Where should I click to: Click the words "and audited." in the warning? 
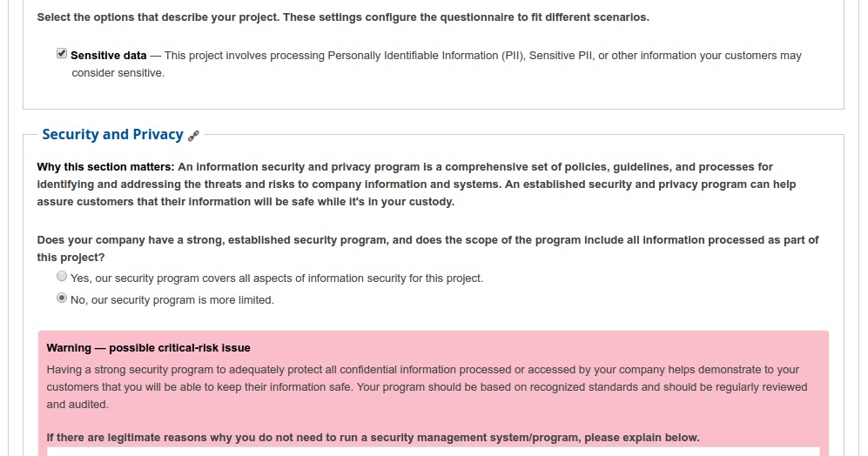(x=77, y=405)
